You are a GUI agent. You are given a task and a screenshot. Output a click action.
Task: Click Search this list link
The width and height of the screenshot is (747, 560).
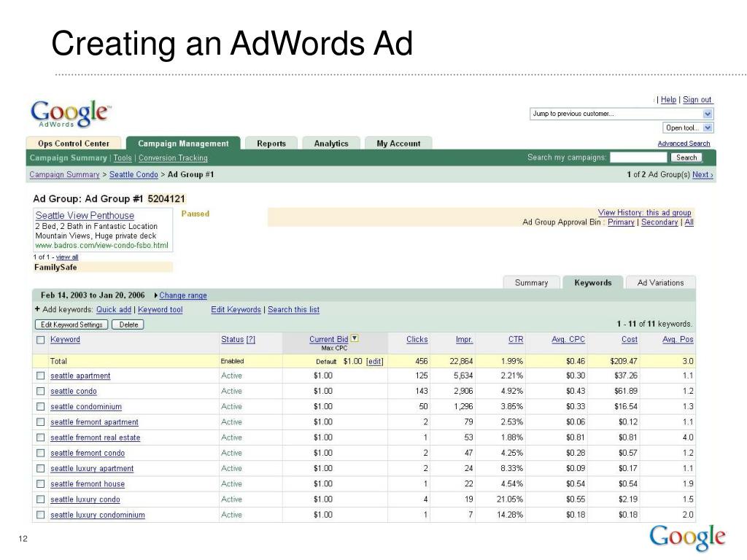(293, 309)
